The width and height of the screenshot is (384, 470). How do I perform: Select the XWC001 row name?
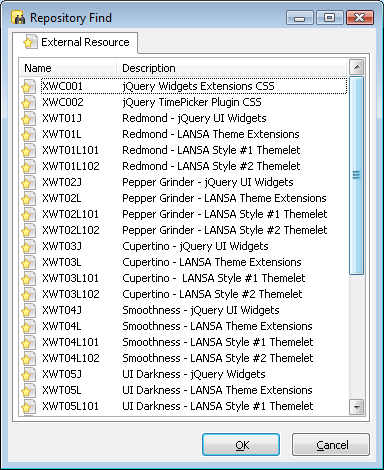[62, 86]
